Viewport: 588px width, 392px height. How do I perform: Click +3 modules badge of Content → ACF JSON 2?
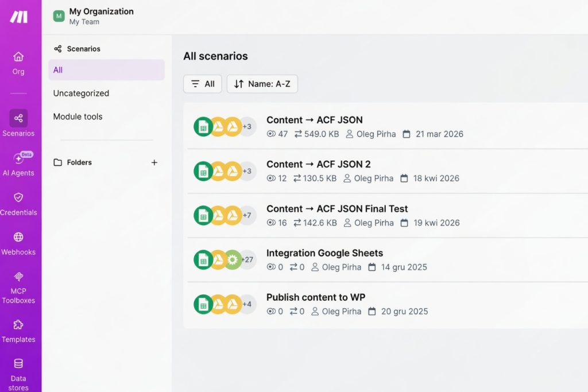point(247,171)
